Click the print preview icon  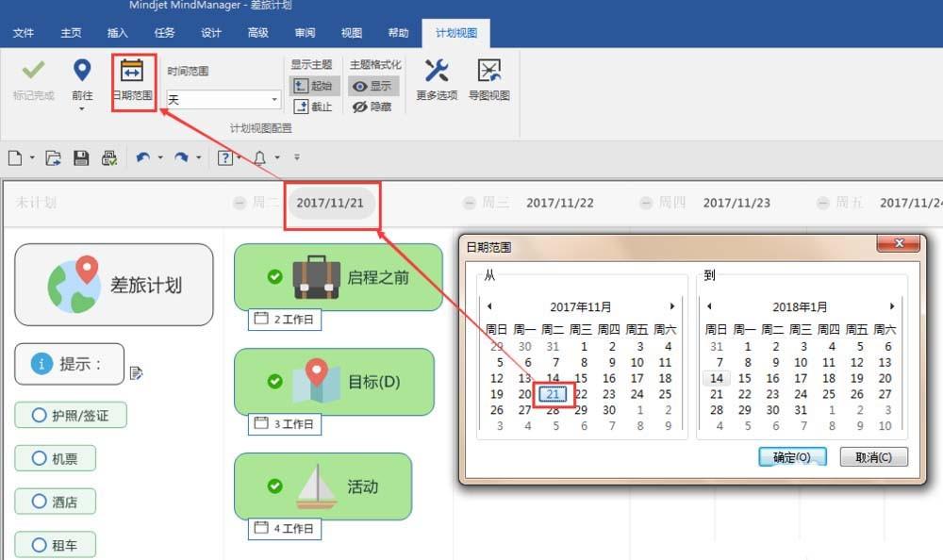(110, 158)
